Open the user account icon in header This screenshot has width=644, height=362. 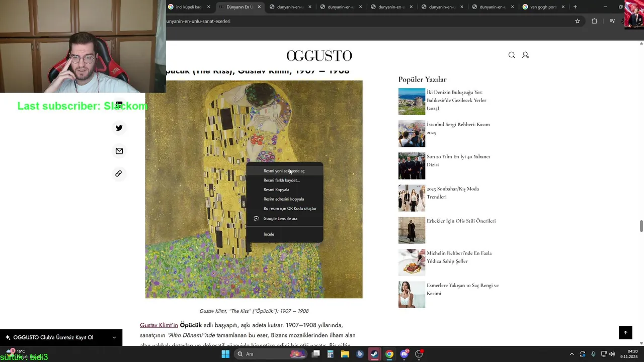pyautogui.click(x=525, y=55)
